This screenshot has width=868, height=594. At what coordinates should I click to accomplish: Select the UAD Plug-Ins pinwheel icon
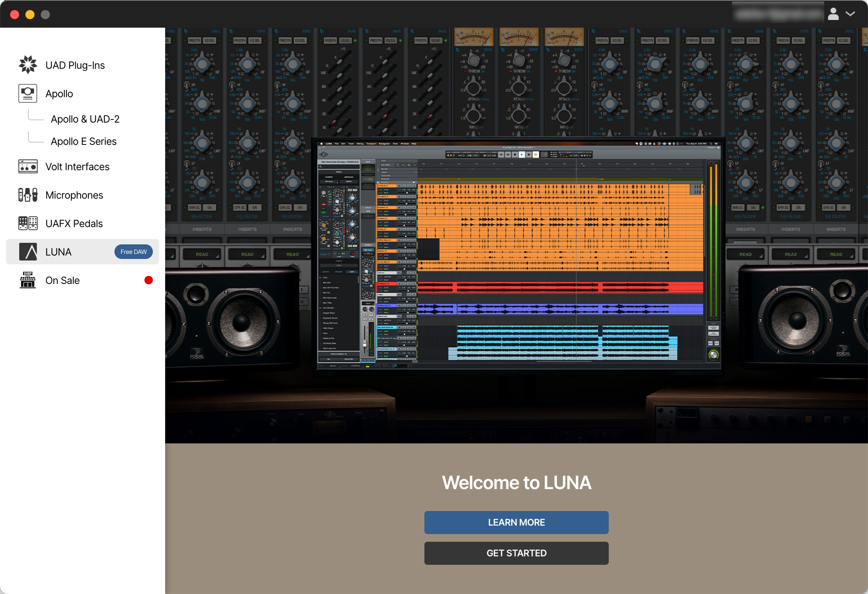28,65
